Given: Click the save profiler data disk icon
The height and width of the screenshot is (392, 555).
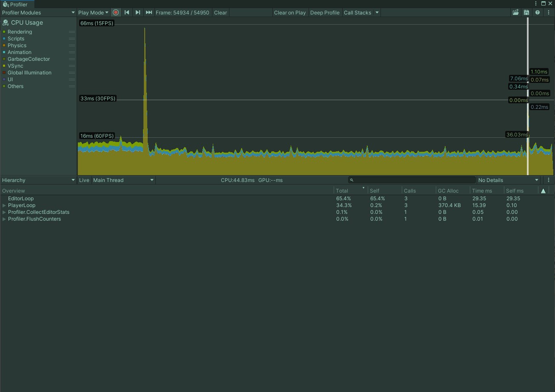Looking at the screenshot, I should tap(526, 12).
